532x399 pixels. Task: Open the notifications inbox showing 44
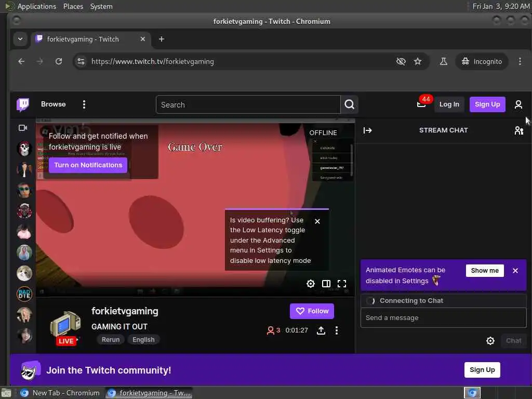coord(421,104)
